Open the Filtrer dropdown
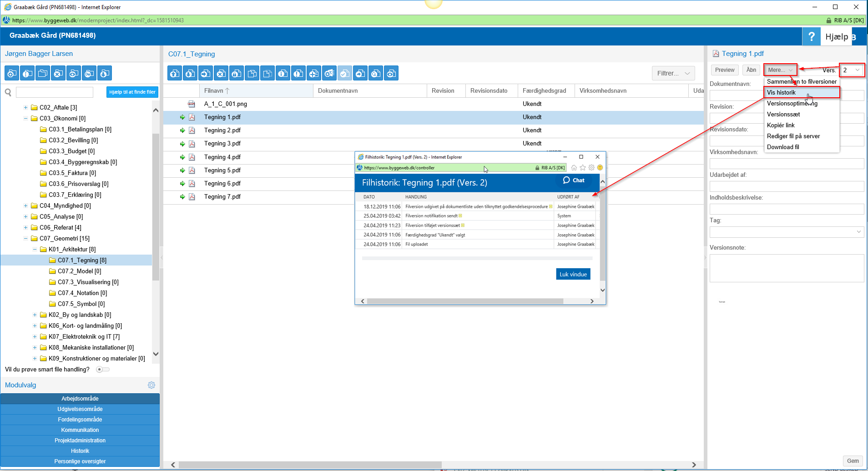 tap(673, 73)
